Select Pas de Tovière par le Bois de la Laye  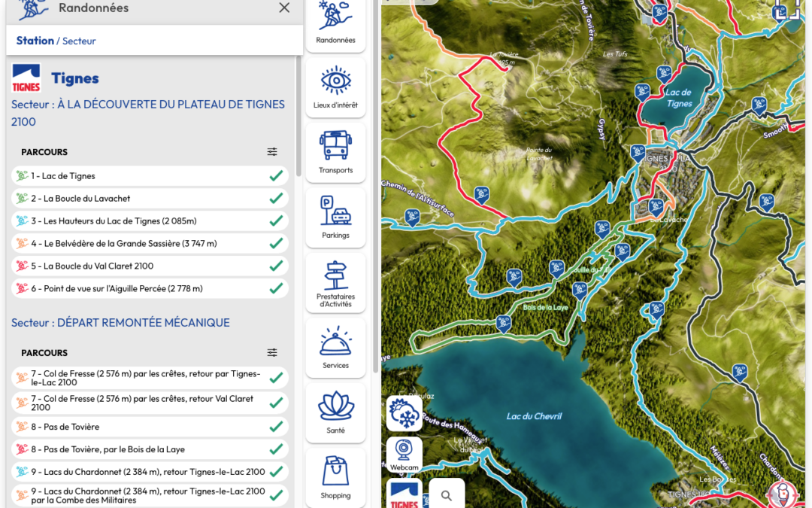[x=150, y=449]
